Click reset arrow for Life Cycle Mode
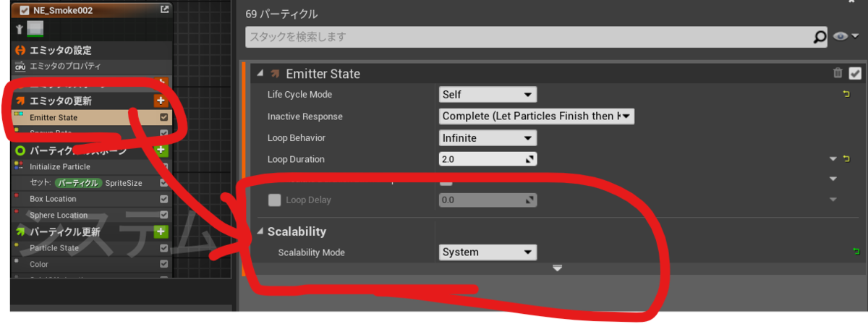 [846, 95]
